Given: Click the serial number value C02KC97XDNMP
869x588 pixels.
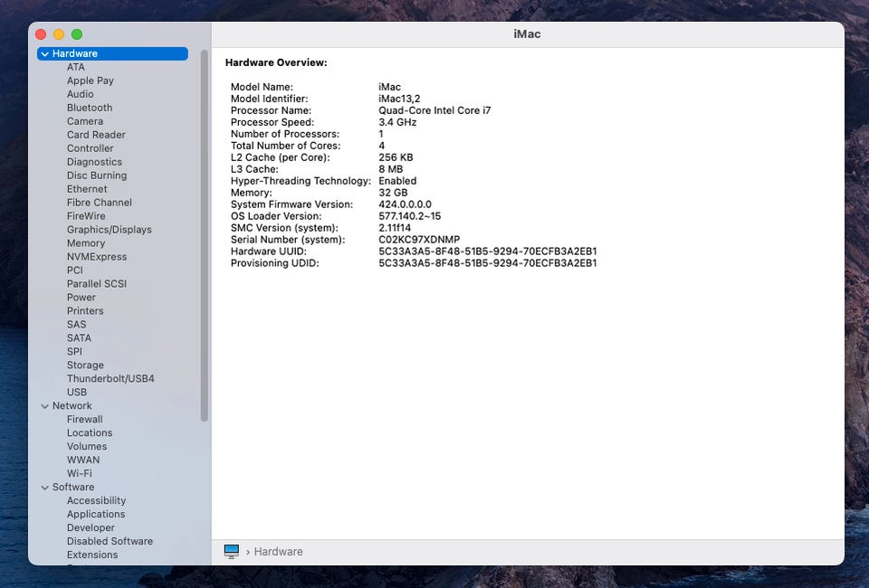Looking at the screenshot, I should point(419,240).
